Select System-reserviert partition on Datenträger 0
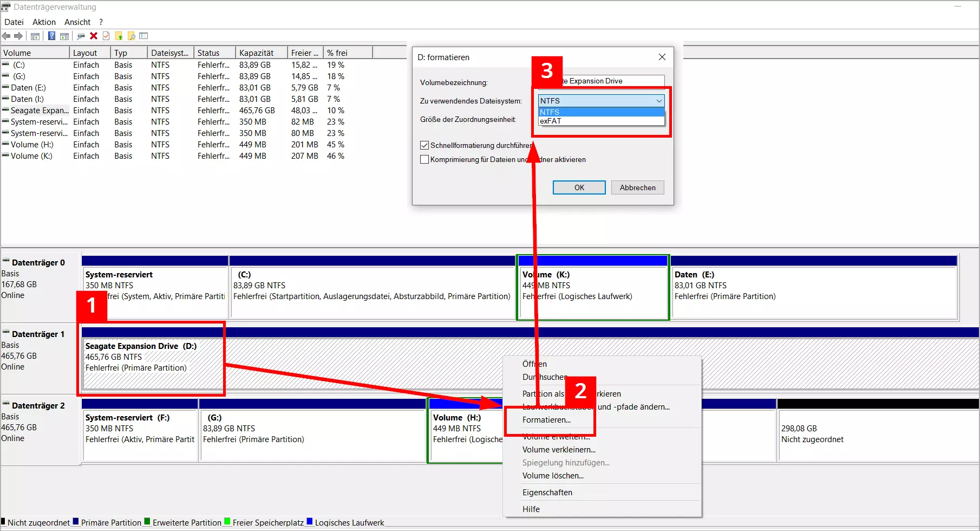 point(155,287)
